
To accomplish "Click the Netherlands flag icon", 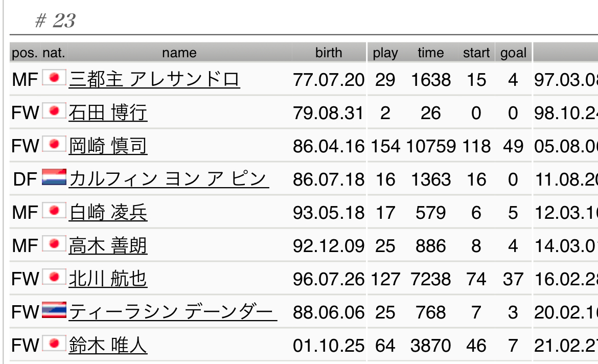I will (x=54, y=177).
